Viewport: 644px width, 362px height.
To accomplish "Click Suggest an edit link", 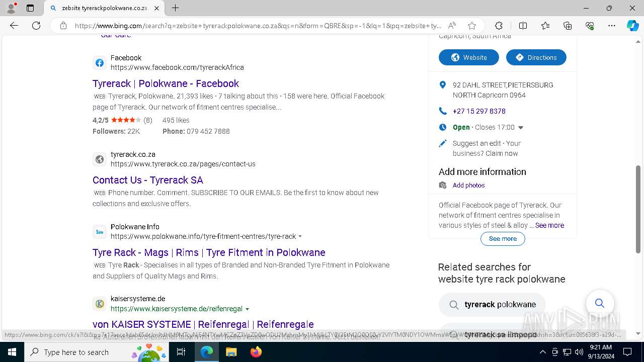I will [x=476, y=143].
